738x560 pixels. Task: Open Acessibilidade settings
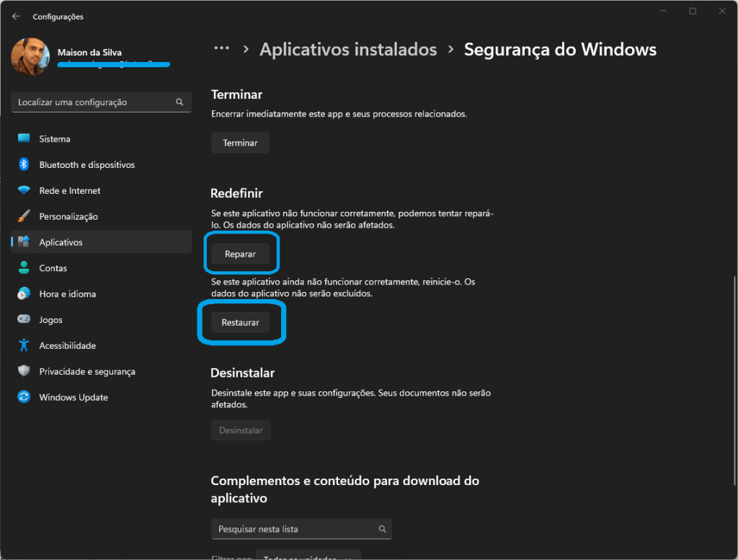101,346
